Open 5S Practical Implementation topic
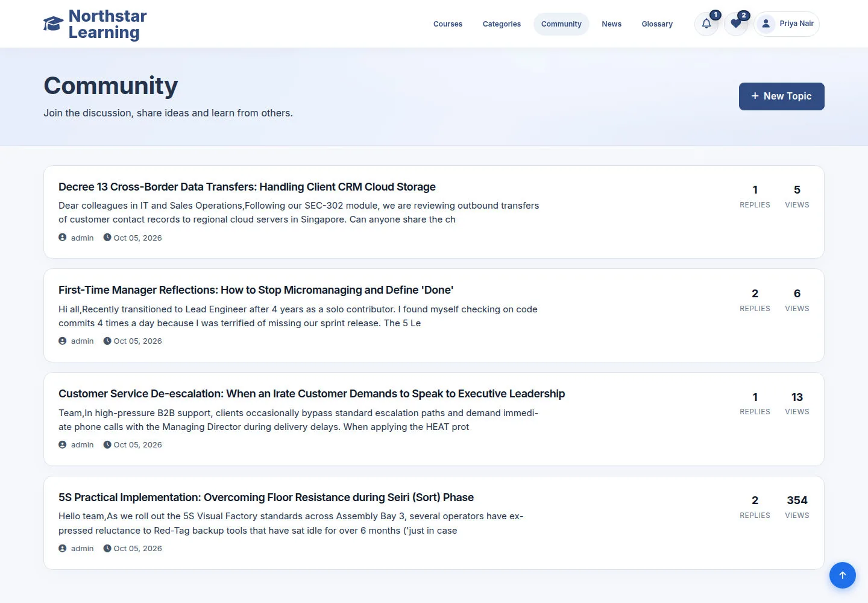 [266, 497]
